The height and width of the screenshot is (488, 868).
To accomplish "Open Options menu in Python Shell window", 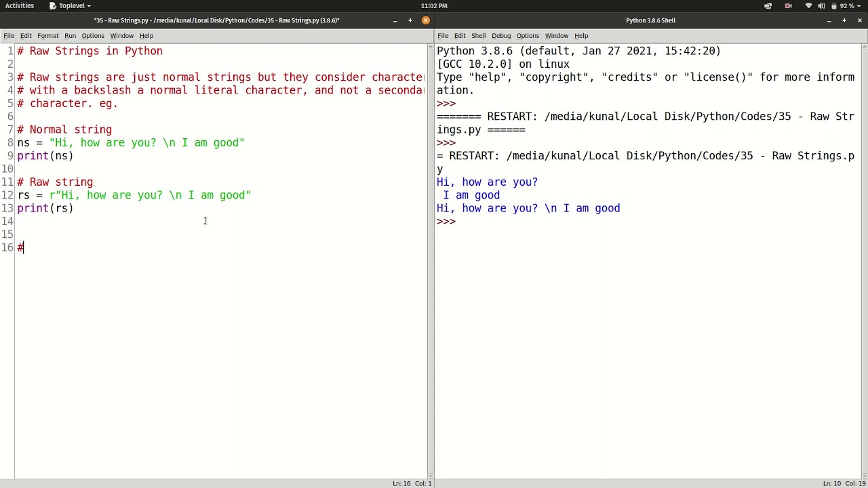I will pos(528,35).
